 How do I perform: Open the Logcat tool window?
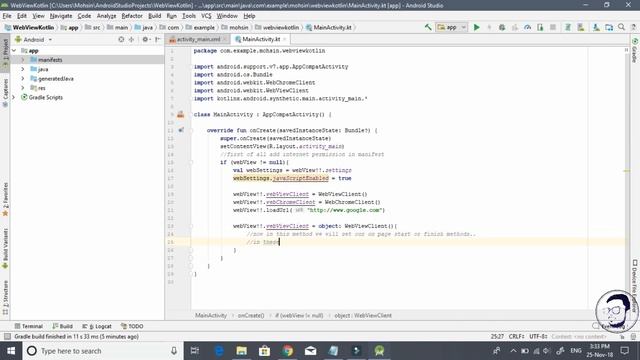tap(97, 326)
